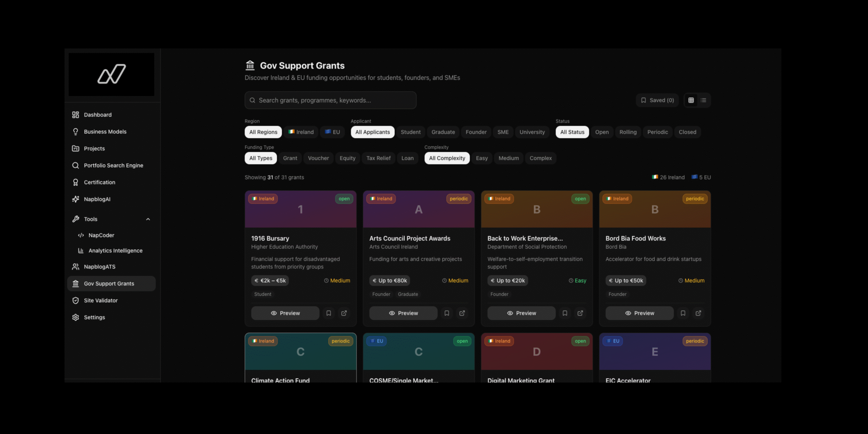Bookmark the Bord Bia Food Works grant
This screenshot has width=868, height=434.
point(683,313)
